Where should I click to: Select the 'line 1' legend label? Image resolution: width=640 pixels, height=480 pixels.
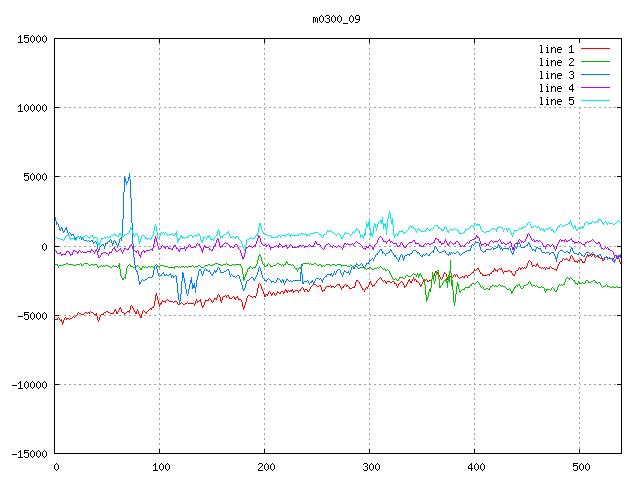[556, 49]
